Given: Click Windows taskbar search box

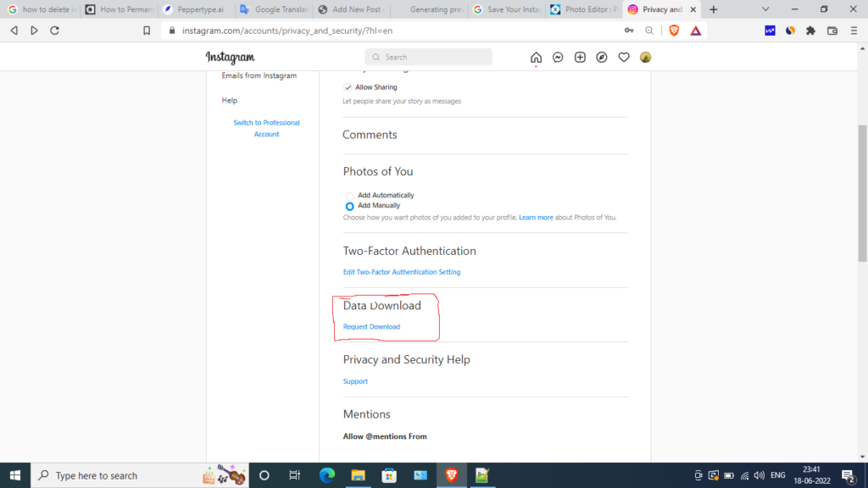Looking at the screenshot, I should tap(140, 475).
